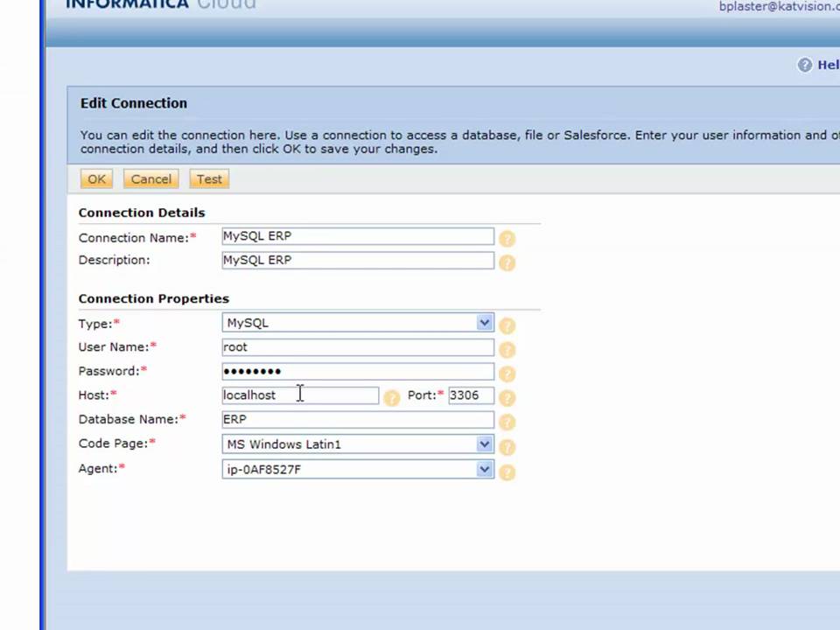Open the Type dropdown showing MySQL
The width and height of the screenshot is (840, 630).
358,323
